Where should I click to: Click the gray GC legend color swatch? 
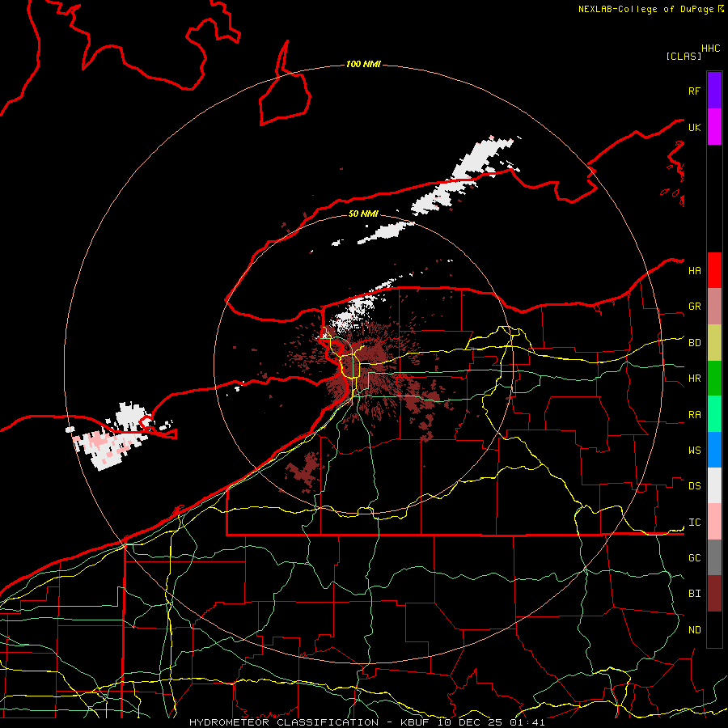(x=714, y=557)
